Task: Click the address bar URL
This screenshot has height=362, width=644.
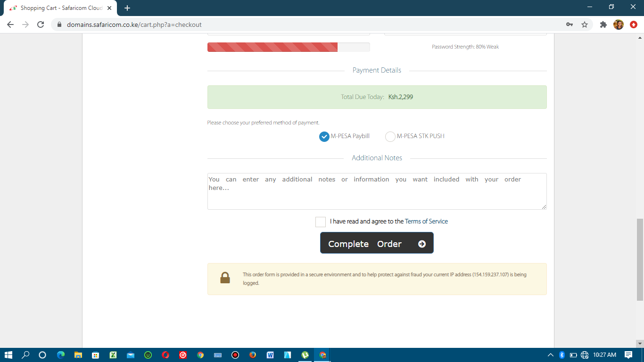Action: (134, 25)
